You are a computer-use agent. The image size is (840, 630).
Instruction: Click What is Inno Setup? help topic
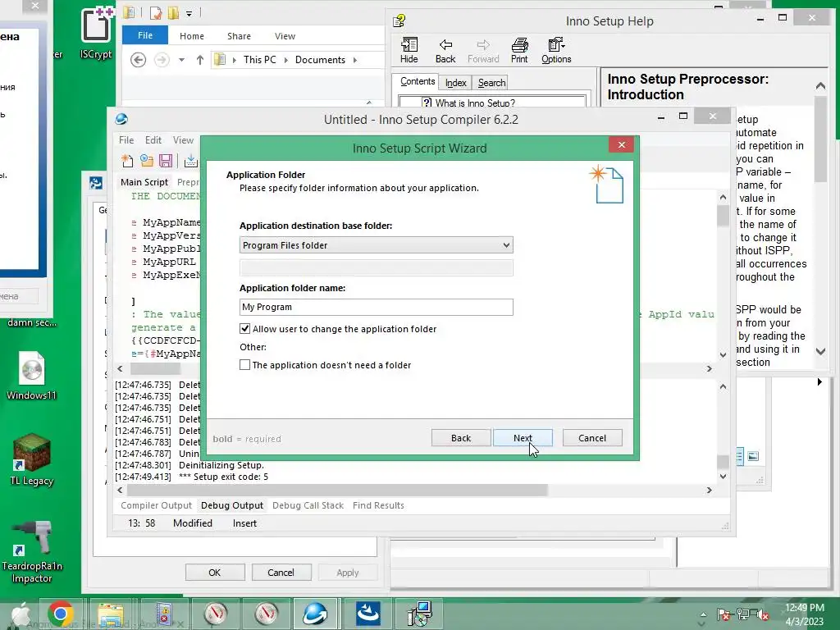pyautogui.click(x=475, y=103)
